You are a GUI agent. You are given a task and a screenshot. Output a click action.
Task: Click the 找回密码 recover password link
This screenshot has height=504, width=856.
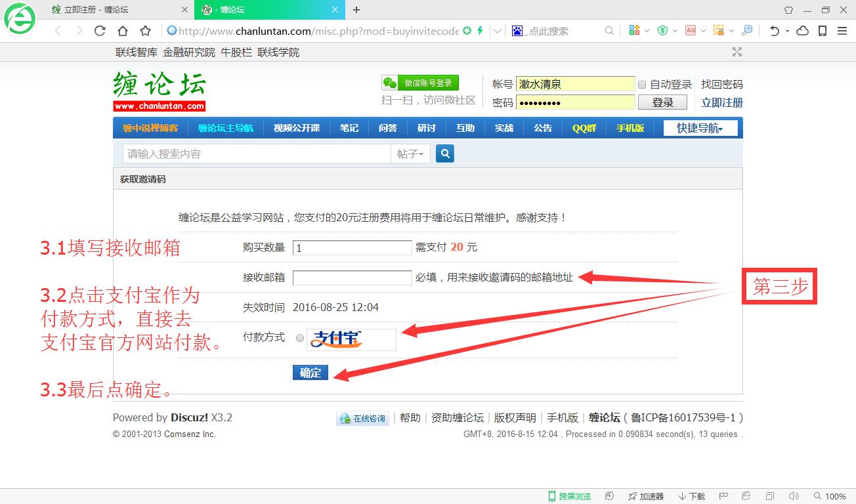721,84
